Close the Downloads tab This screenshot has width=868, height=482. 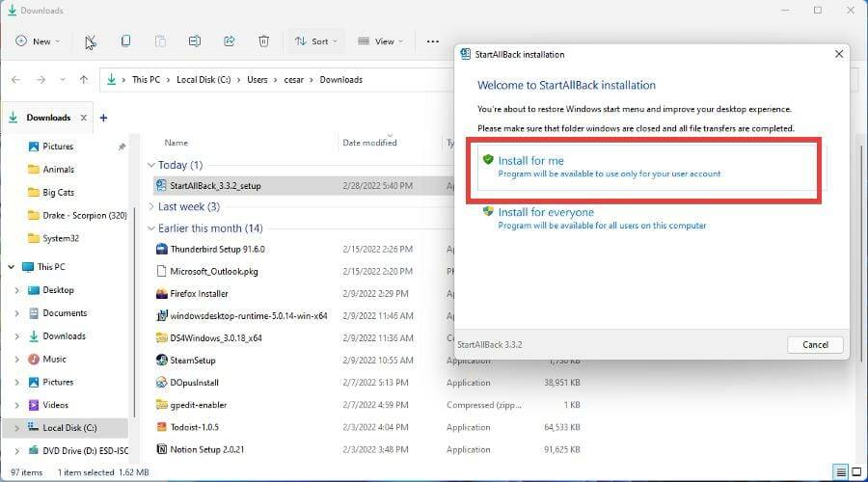(84, 118)
